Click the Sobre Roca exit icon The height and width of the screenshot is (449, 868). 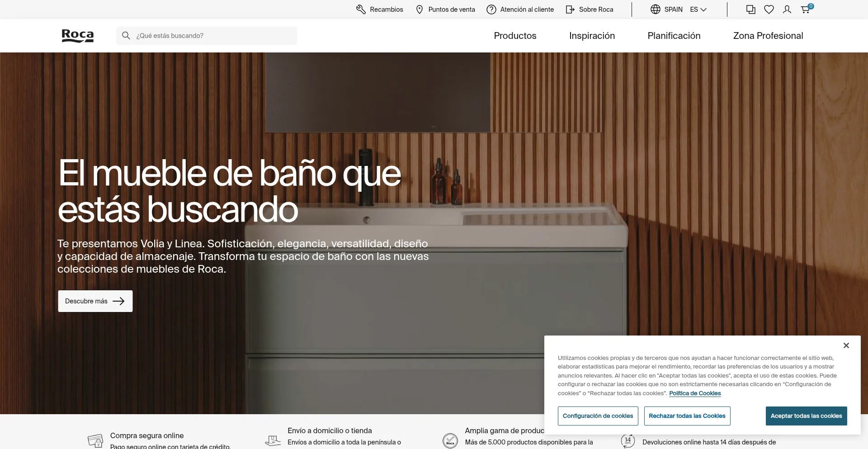(570, 9)
